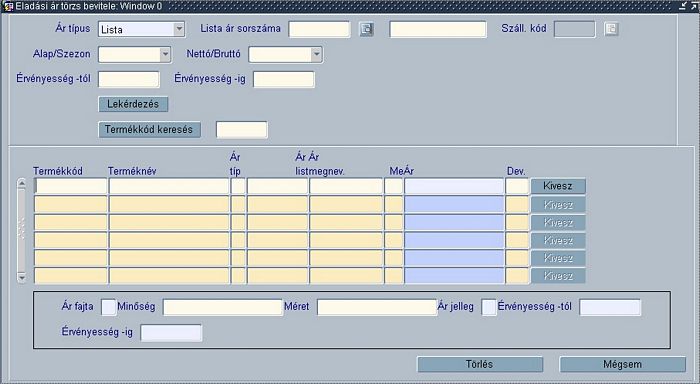Click the bottom panel Érvényesség -ig field
Screen dimensions: 700x384
(x=171, y=333)
